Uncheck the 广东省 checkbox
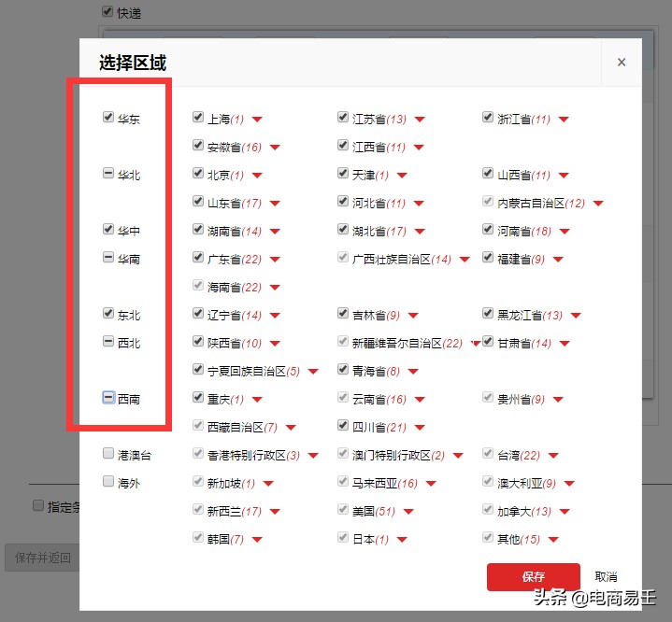Viewport: 672px width, 622px height. click(197, 257)
